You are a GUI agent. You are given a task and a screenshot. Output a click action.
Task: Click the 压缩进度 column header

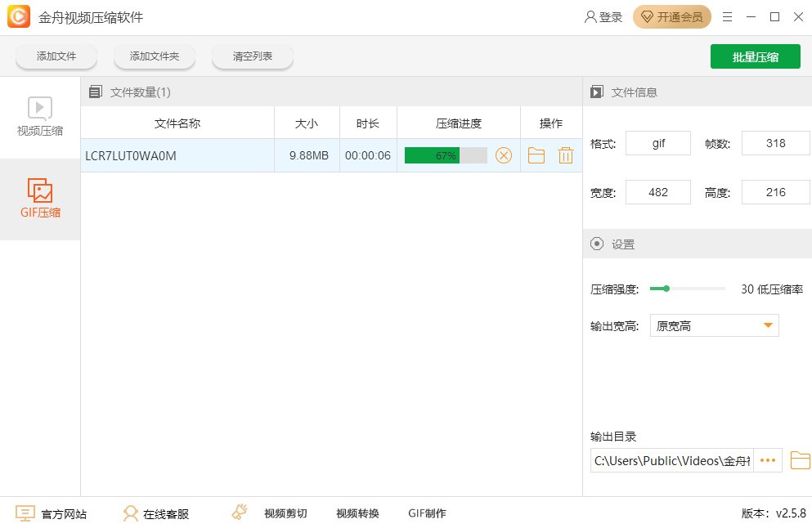pos(458,123)
